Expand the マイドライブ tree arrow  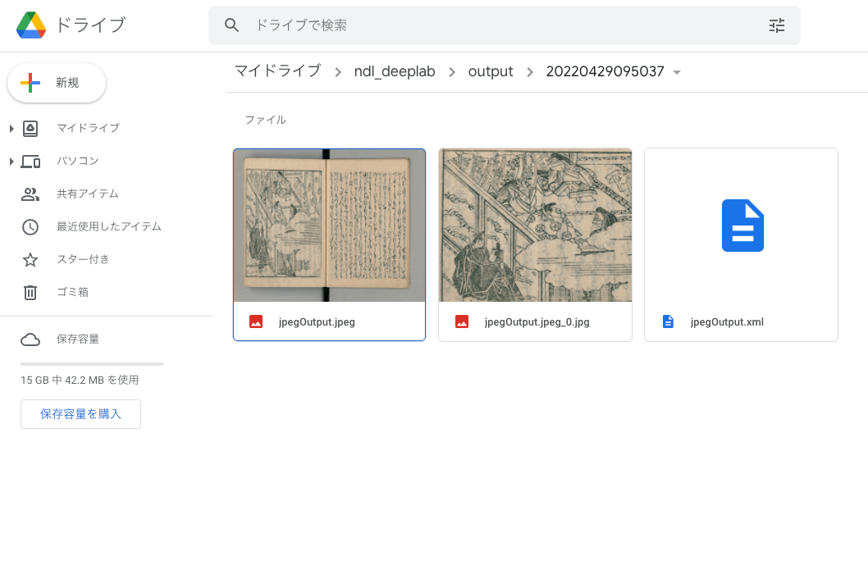[11, 129]
